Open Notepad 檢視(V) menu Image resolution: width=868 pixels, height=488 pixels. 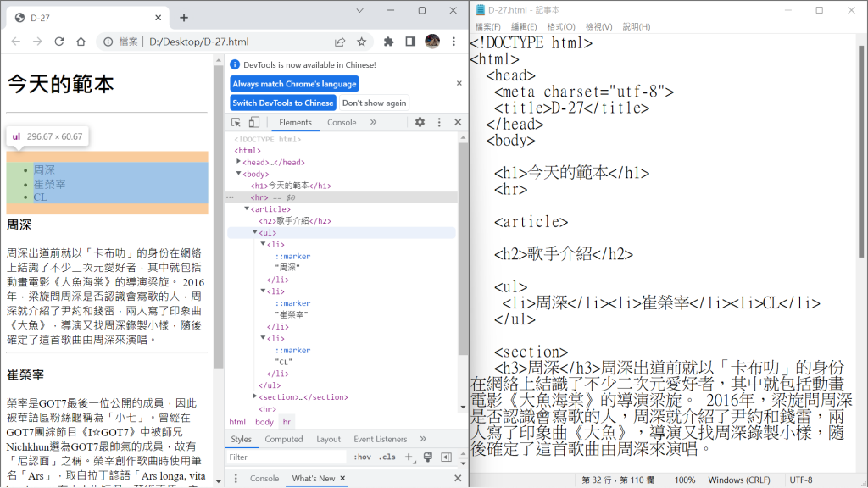(598, 26)
